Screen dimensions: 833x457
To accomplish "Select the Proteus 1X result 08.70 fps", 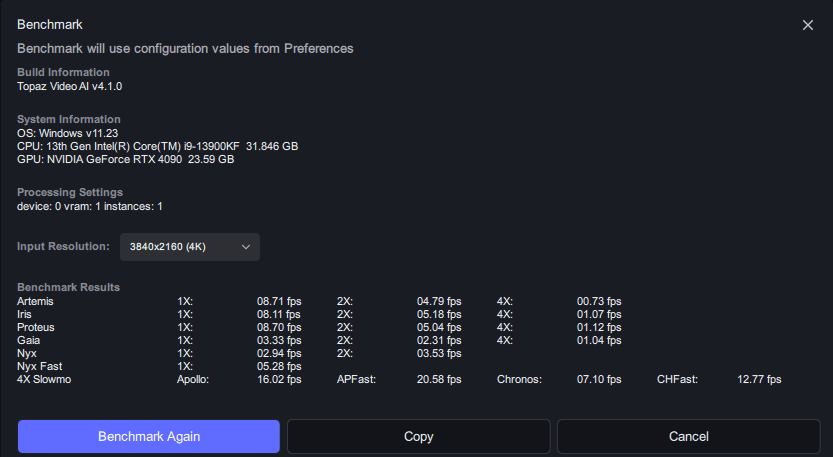I will tap(279, 327).
